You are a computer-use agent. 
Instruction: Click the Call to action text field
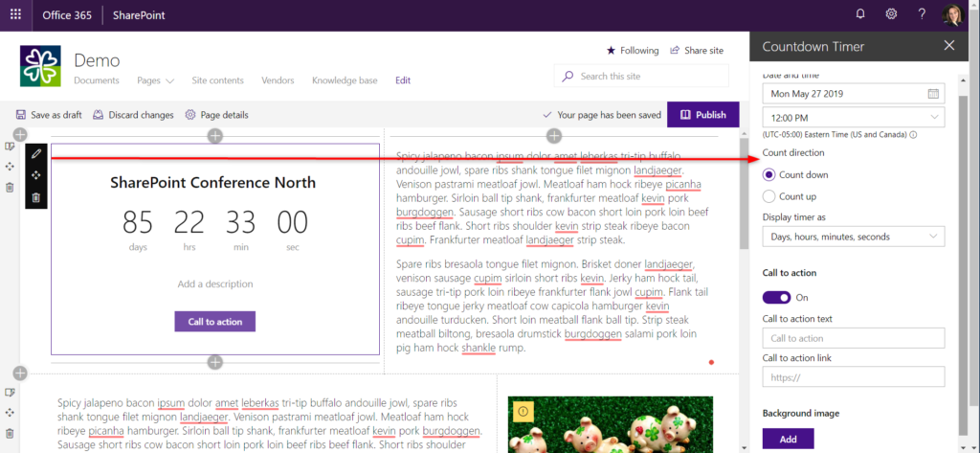point(853,338)
